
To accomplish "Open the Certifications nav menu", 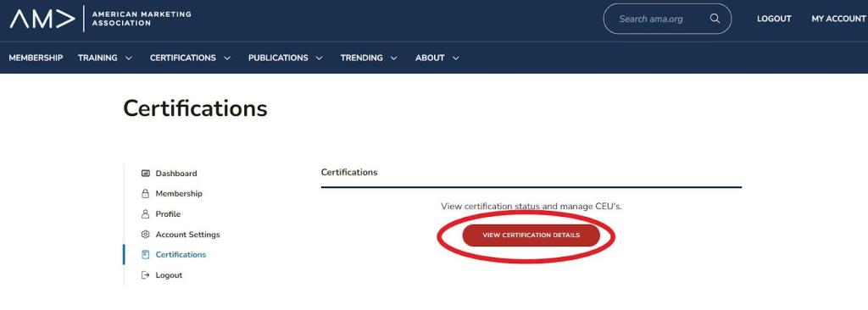I will [183, 58].
